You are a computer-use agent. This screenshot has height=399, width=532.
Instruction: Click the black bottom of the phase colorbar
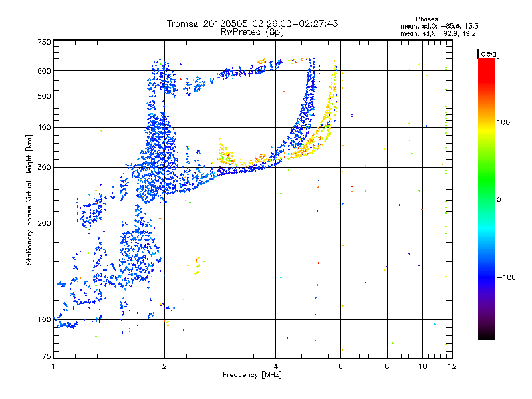coord(487,335)
